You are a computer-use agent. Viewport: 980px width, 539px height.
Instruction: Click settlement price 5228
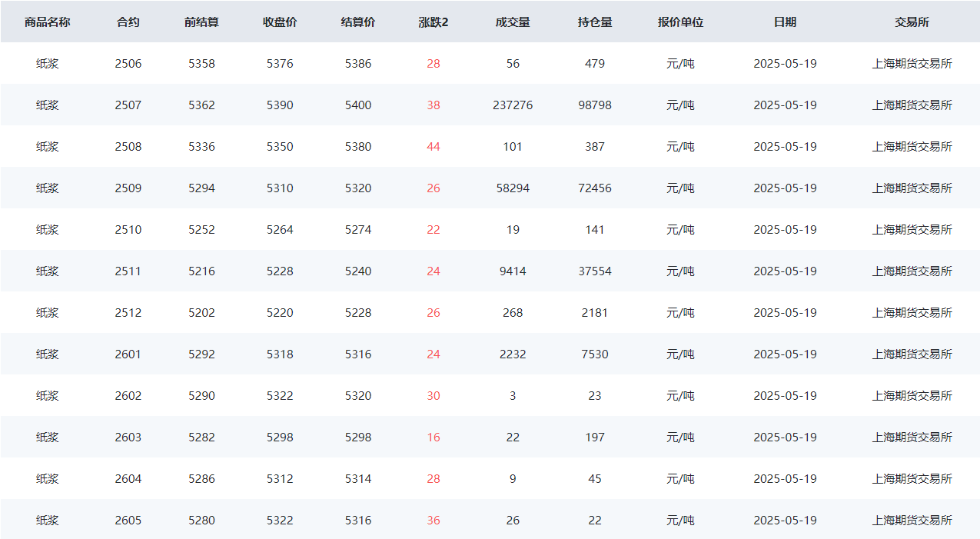tap(358, 313)
